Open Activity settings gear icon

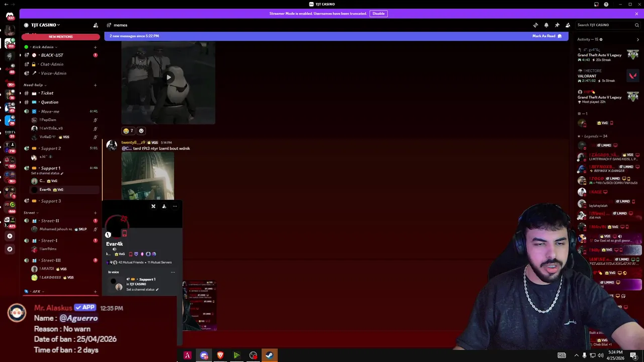pos(601,39)
